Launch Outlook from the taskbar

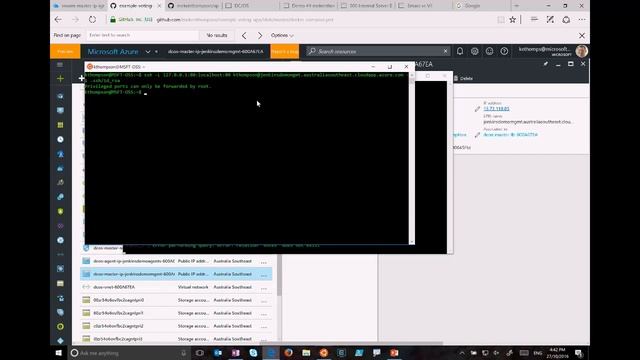pyautogui.click(x=218, y=353)
